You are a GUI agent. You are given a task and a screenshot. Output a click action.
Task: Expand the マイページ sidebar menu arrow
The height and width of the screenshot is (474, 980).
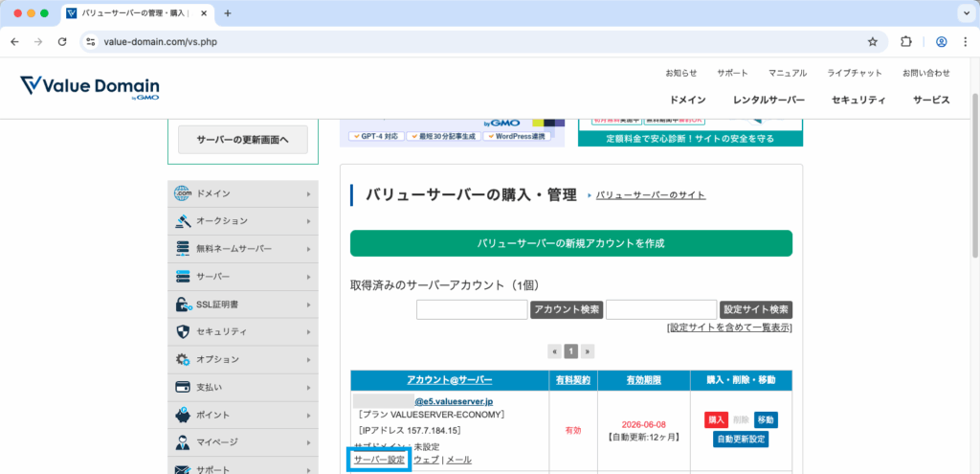click(308, 443)
